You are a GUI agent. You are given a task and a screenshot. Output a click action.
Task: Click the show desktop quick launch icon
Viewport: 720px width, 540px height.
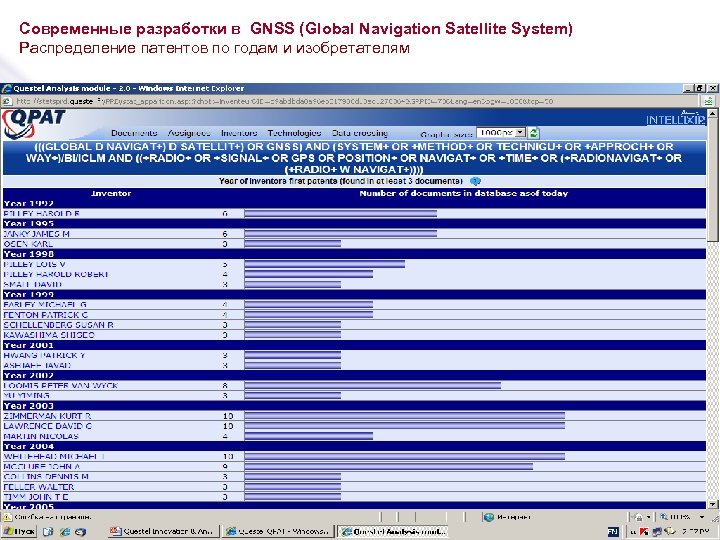pyautogui.click(x=48, y=532)
